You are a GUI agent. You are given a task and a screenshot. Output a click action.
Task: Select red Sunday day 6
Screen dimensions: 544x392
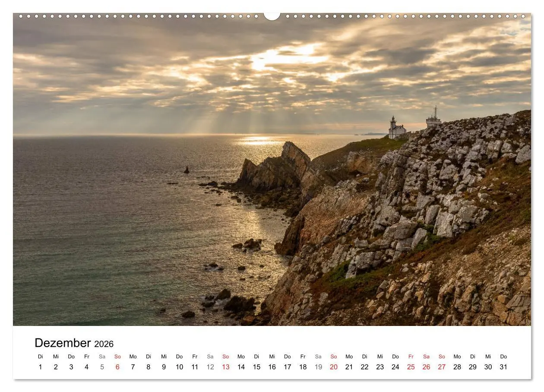tap(117, 367)
